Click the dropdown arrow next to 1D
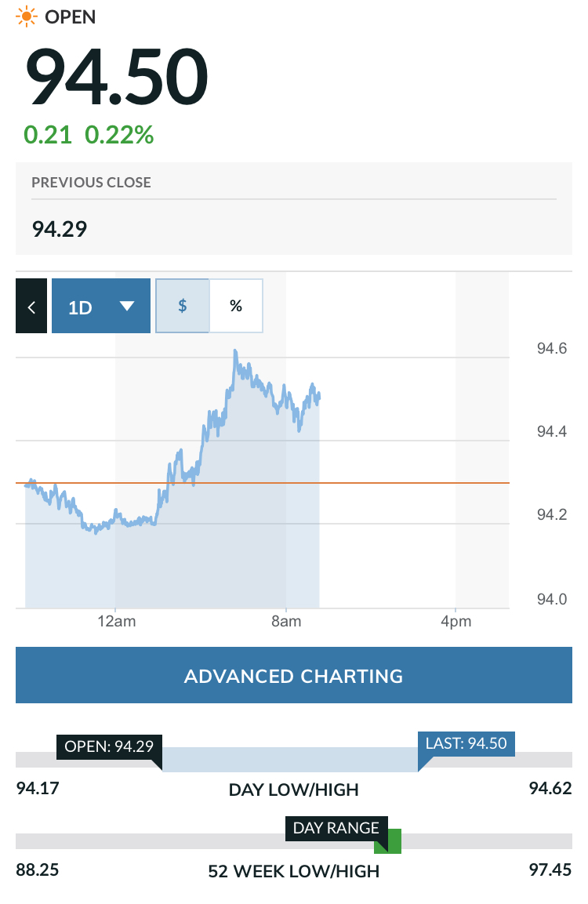Screen dimensions: 588x904 (x=128, y=306)
